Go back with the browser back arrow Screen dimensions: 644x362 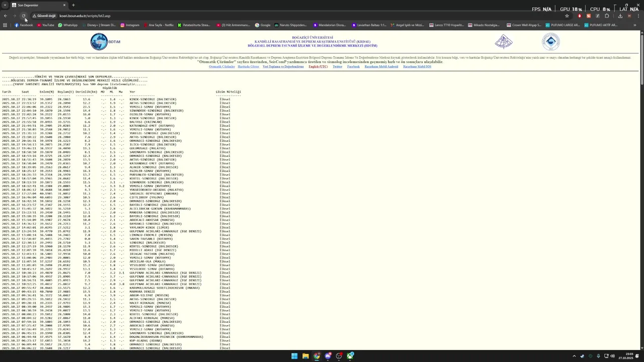click(x=6, y=16)
